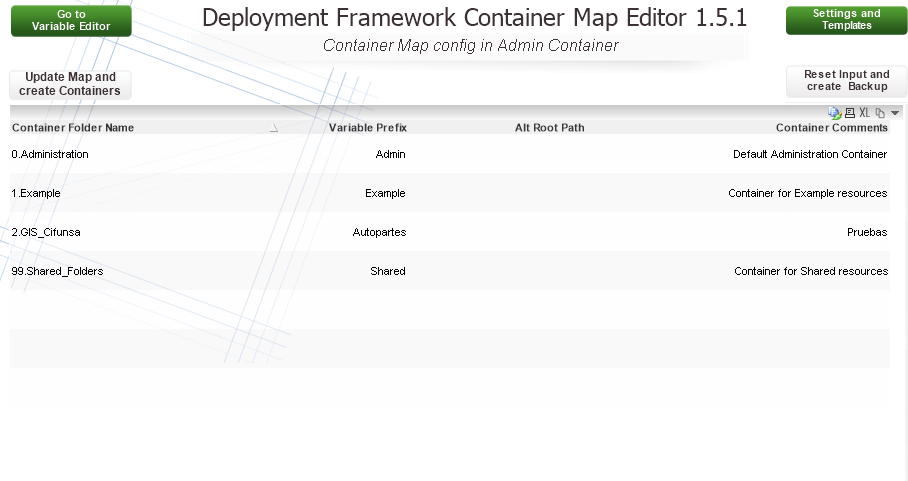Open Settings and Templates
908x481 pixels.
point(846,20)
